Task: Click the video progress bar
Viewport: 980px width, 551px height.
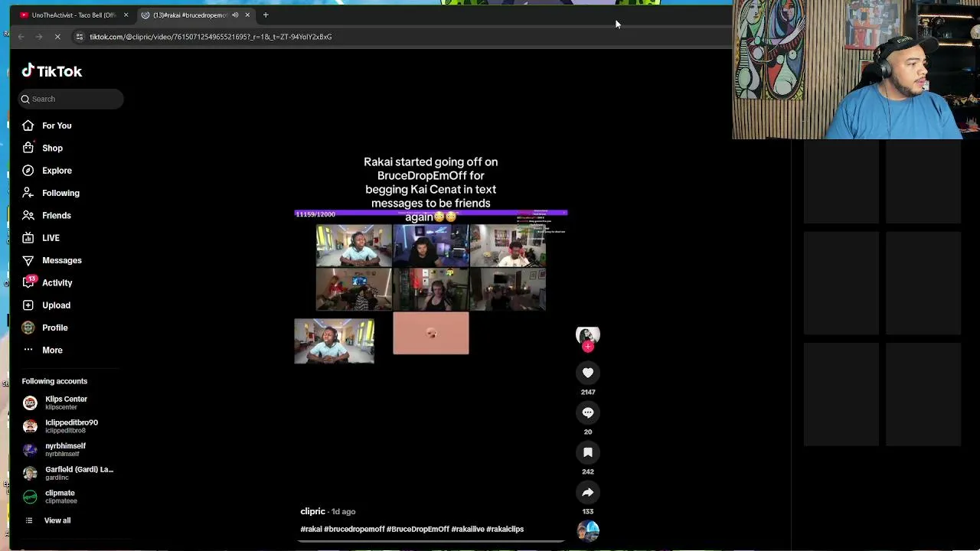Action: (x=431, y=541)
